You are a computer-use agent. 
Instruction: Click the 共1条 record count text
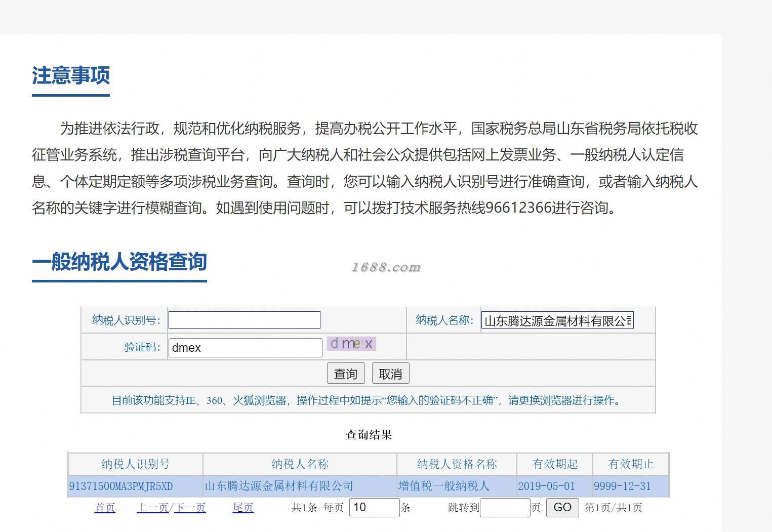click(x=304, y=508)
